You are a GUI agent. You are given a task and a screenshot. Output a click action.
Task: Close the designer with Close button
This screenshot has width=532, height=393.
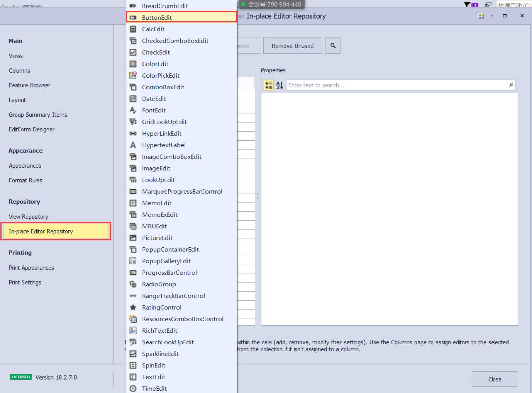pyautogui.click(x=495, y=379)
